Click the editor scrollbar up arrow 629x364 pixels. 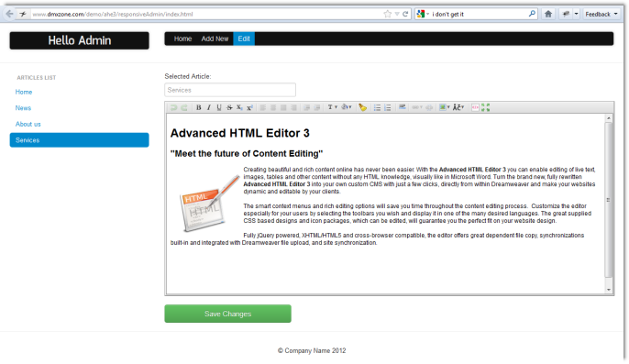point(609,118)
